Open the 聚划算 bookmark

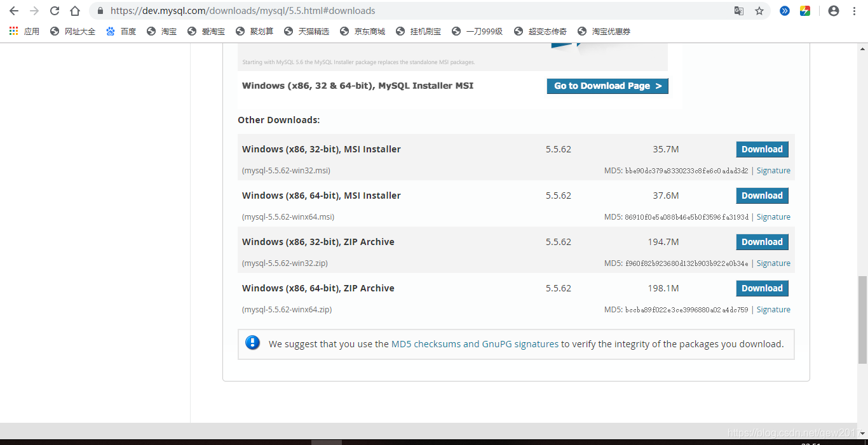click(x=254, y=31)
